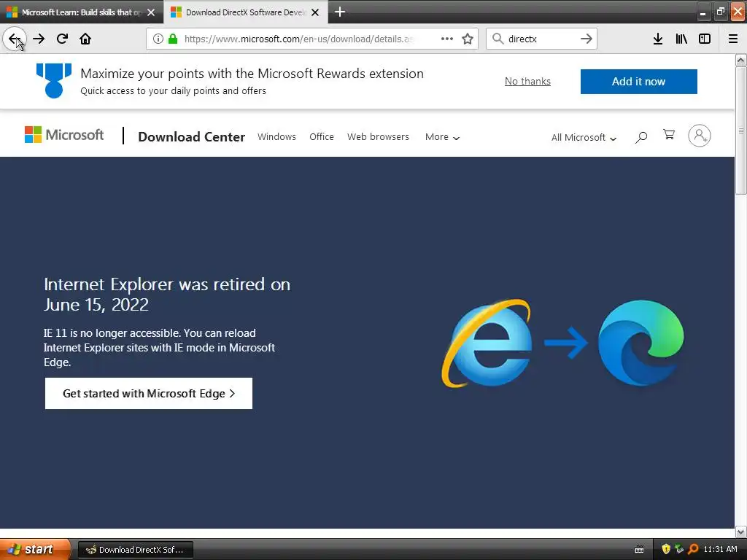The width and height of the screenshot is (747, 560).
Task: Open the Microsoft logo home link
Action: [64, 135]
